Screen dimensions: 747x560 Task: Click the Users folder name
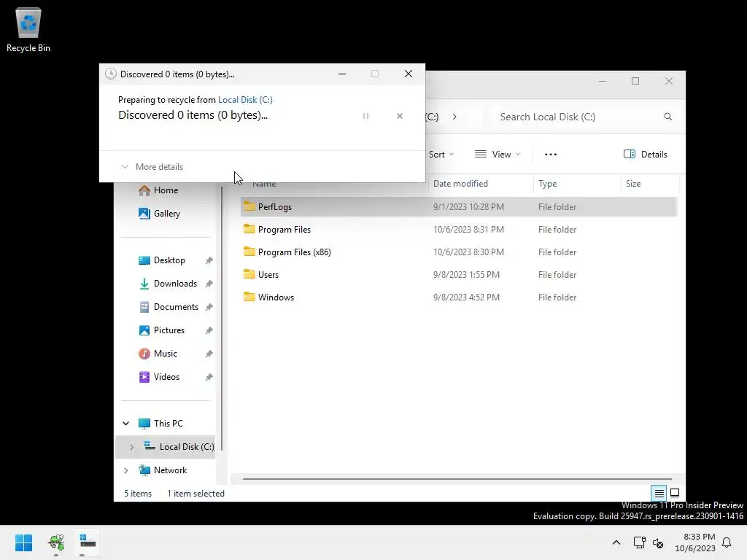[268, 275]
